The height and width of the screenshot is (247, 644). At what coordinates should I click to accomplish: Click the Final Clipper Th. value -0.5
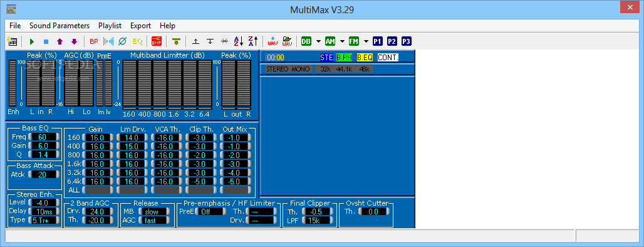tap(318, 212)
